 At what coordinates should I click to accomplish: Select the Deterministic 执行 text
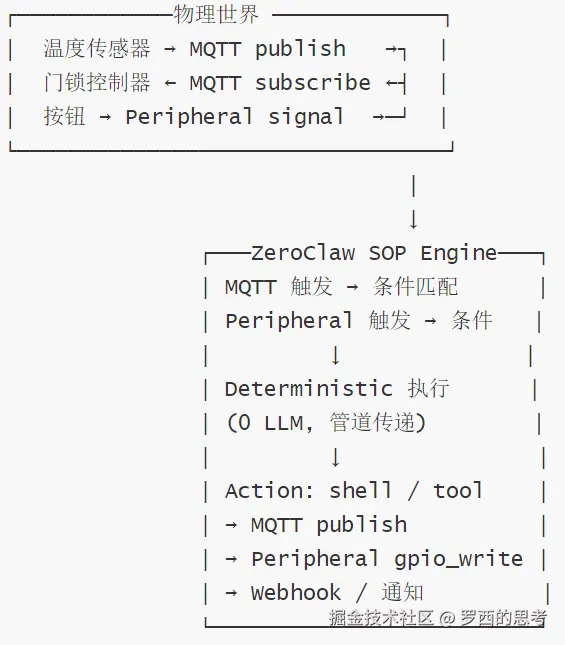click(337, 389)
